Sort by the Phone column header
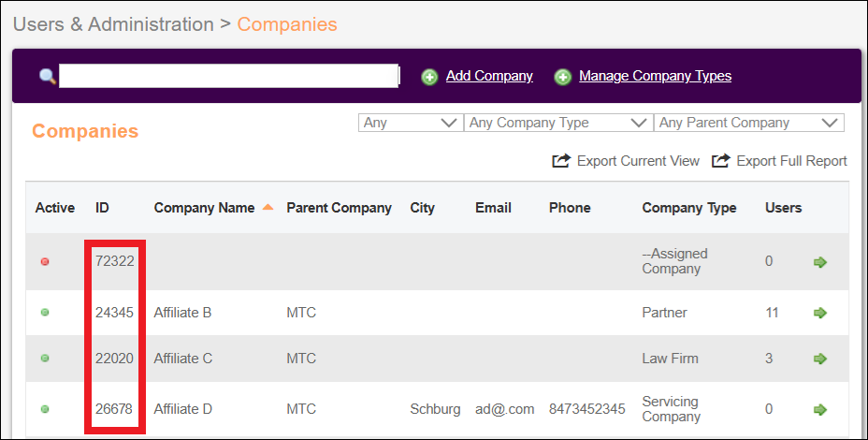 [x=570, y=208]
